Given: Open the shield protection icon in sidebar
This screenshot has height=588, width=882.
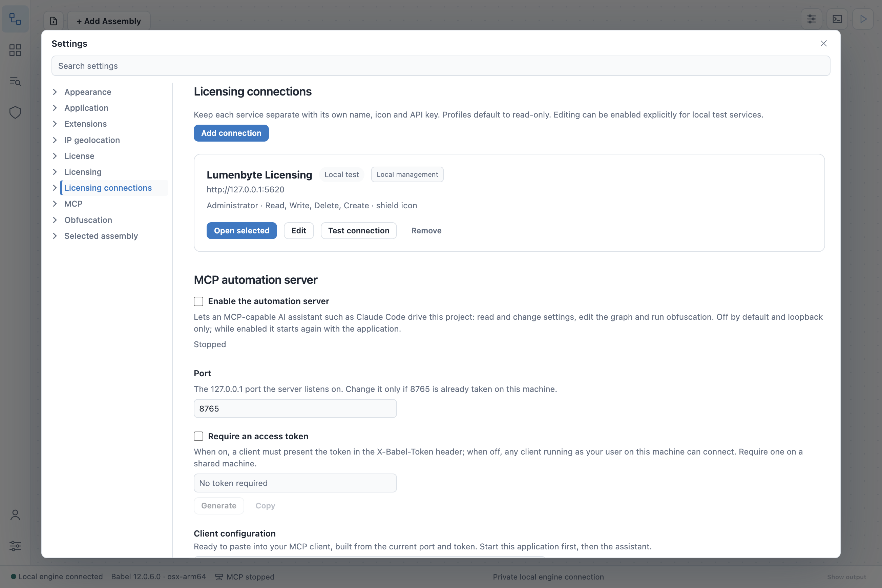Looking at the screenshot, I should click(x=15, y=112).
